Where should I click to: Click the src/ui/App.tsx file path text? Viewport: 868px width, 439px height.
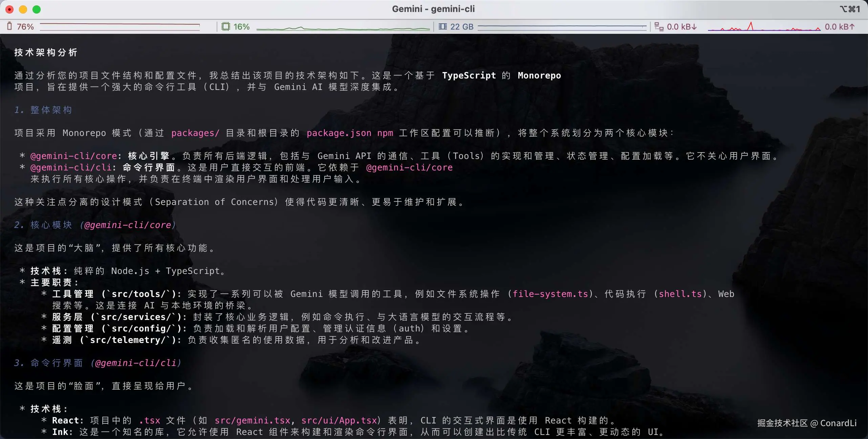[339, 420]
